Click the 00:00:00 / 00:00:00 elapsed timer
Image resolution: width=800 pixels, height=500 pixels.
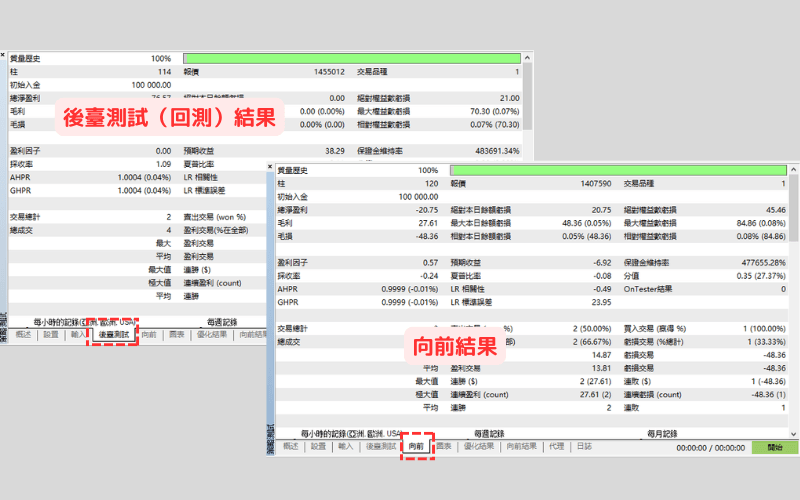tap(710, 448)
